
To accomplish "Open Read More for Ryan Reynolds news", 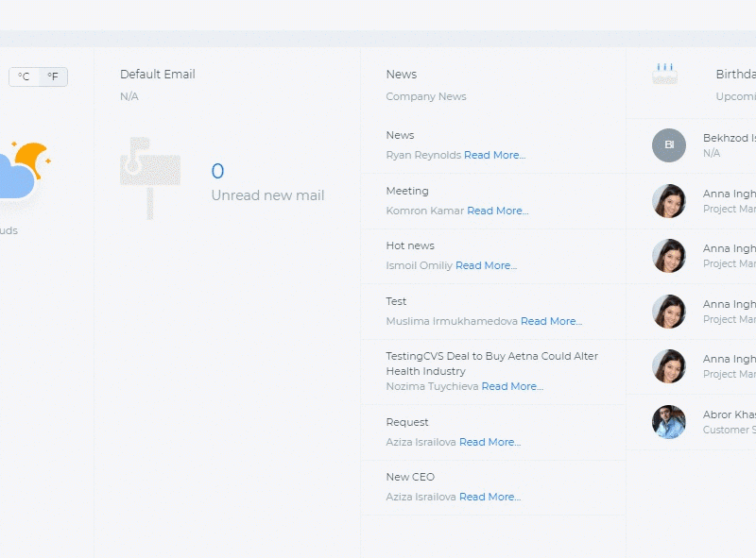I will point(494,155).
